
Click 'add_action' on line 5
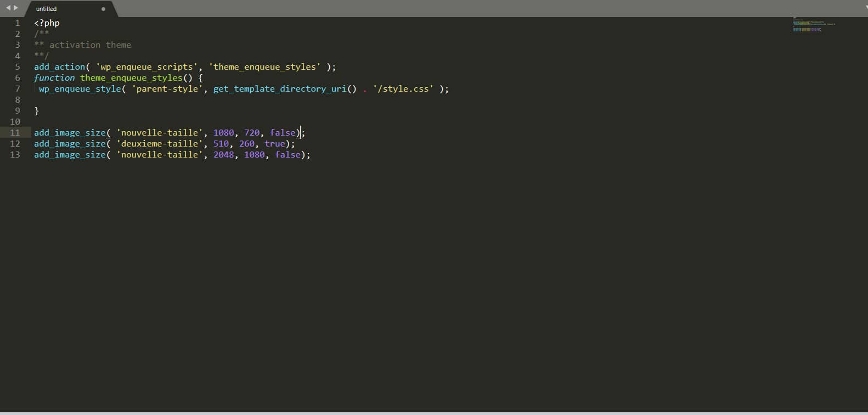coord(59,66)
